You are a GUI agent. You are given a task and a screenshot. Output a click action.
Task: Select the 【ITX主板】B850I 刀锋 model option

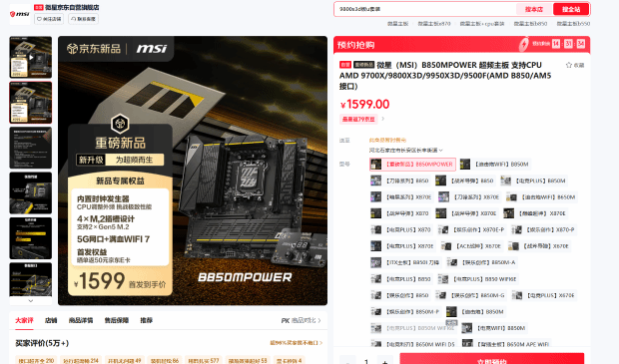click(405, 262)
